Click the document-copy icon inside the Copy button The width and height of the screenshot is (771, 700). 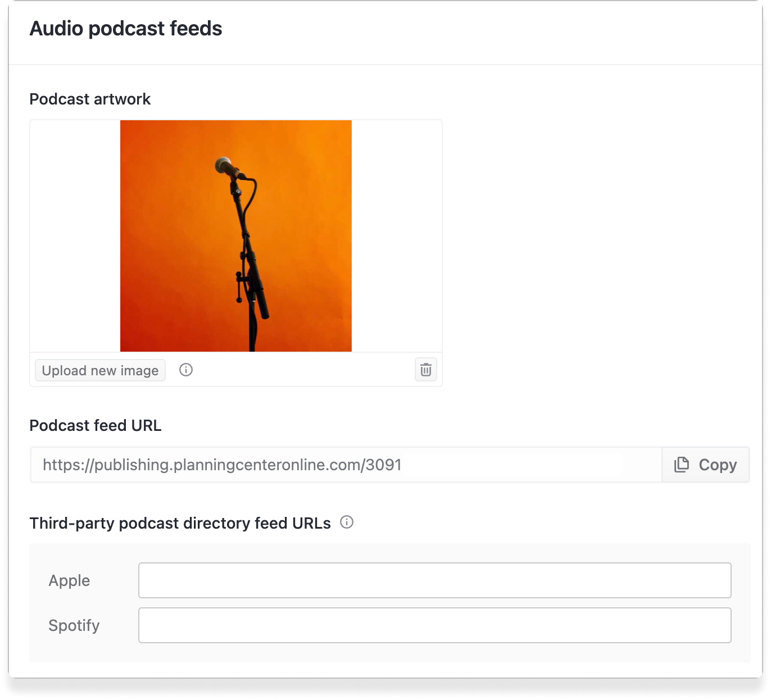coord(682,464)
